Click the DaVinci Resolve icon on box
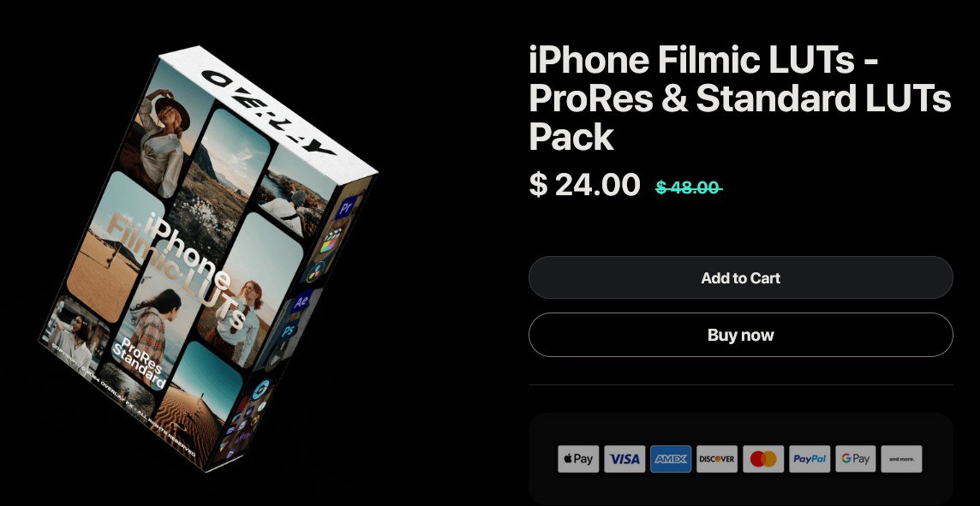The width and height of the screenshot is (980, 506). coord(315,271)
